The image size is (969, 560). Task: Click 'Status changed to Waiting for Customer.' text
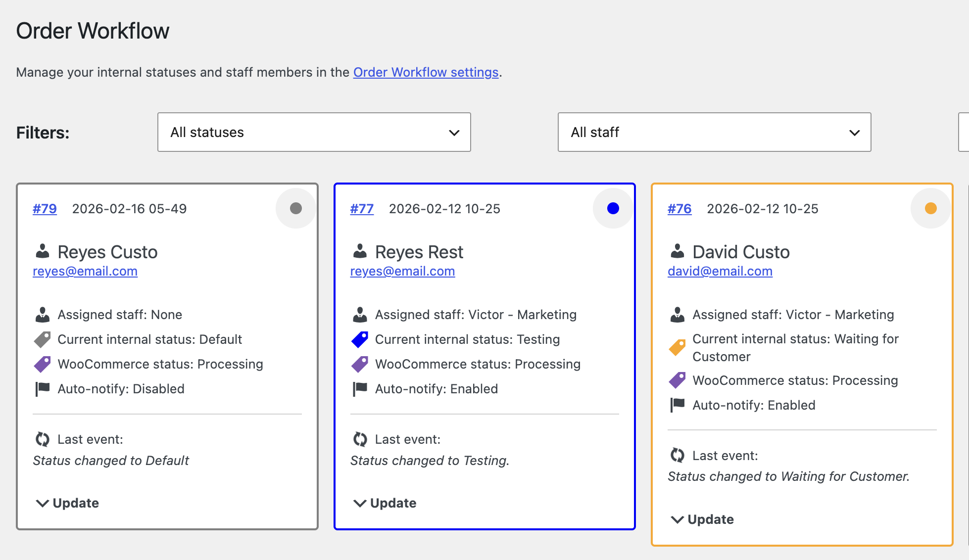point(789,476)
